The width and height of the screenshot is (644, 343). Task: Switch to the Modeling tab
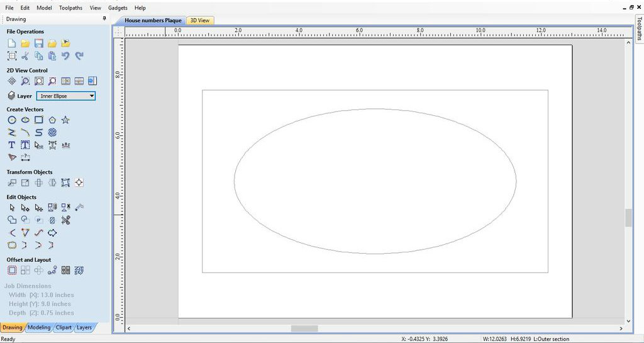click(x=39, y=327)
